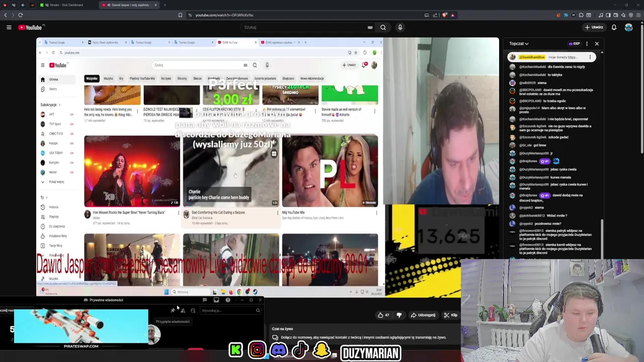The height and width of the screenshot is (362, 644).
Task: In streamed YouTube, select Wszystko filter chip
Action: coord(92,78)
